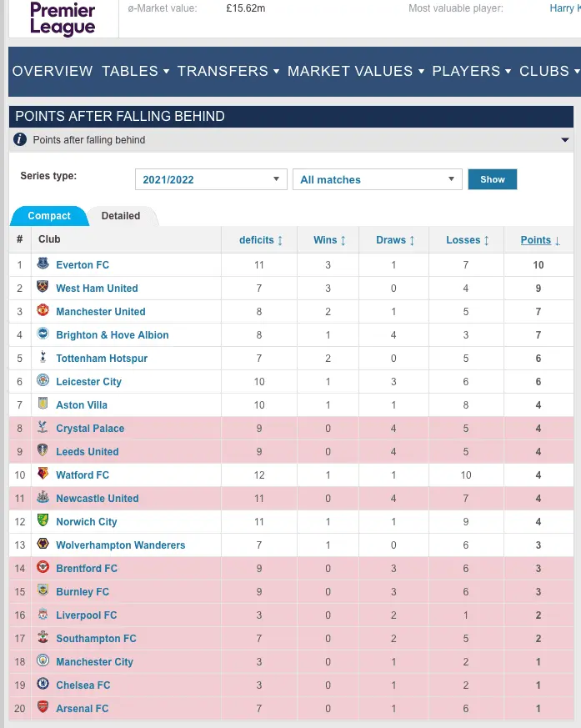Open the Leicester City club link
581x728 pixels.
88,381
